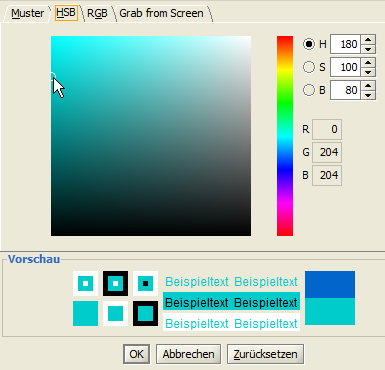The width and height of the screenshot is (385, 370).
Task: Click the black-bordered cyan square with white center
Action: point(115,284)
